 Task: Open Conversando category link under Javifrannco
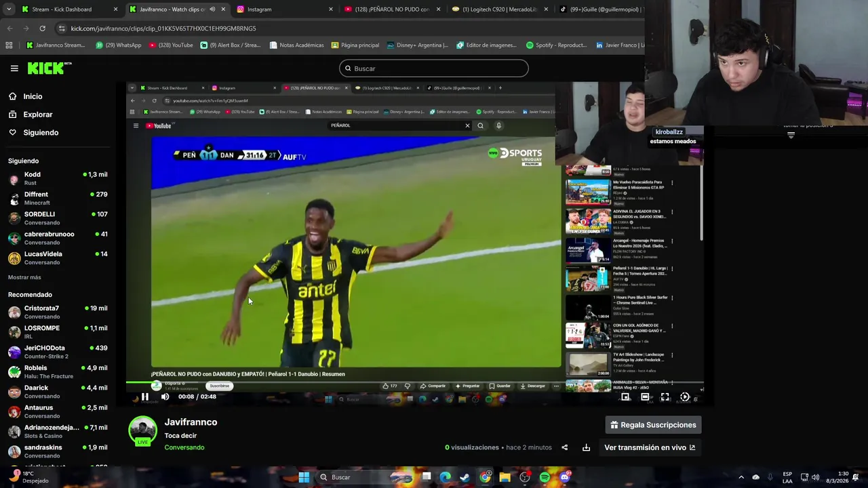click(x=184, y=447)
